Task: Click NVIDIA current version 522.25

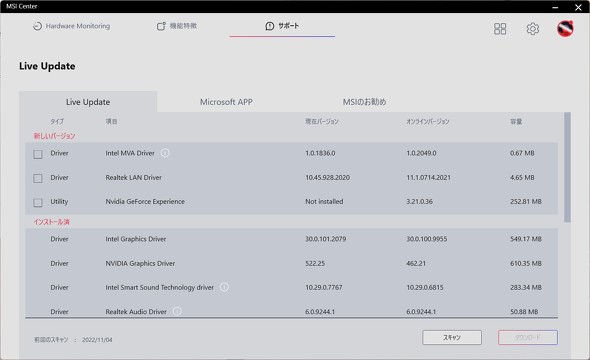Action: (315, 263)
